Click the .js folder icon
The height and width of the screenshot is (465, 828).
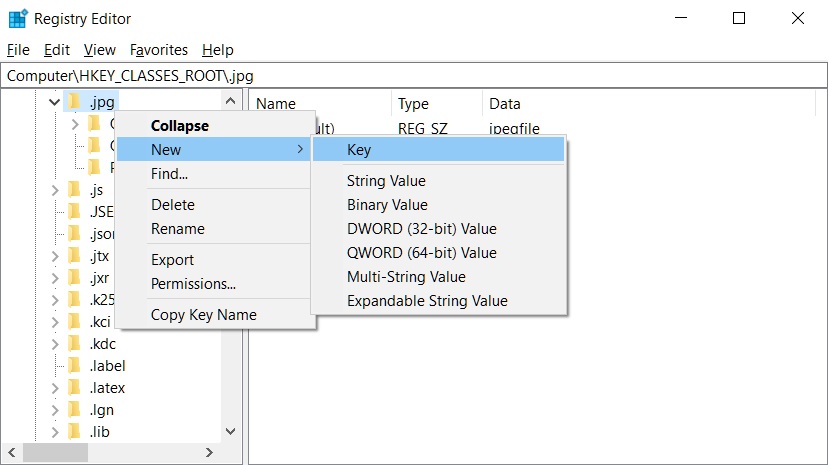(x=74, y=189)
